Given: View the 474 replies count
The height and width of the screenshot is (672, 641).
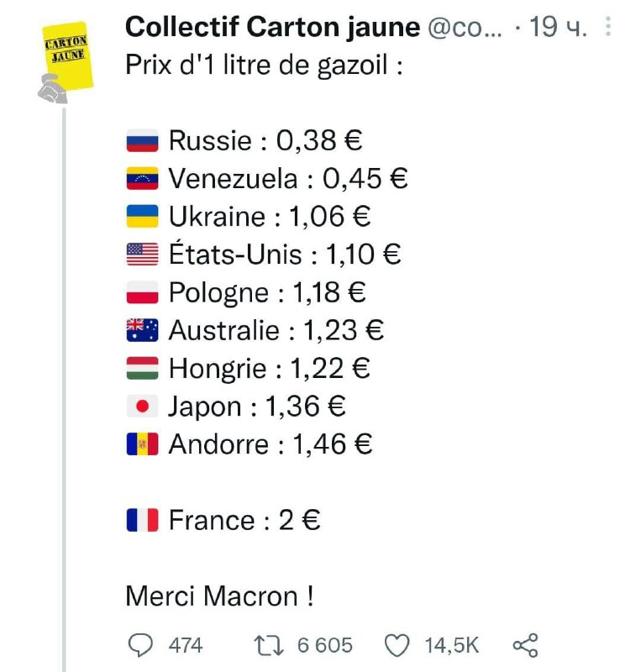Looking at the screenshot, I should click(x=185, y=645).
